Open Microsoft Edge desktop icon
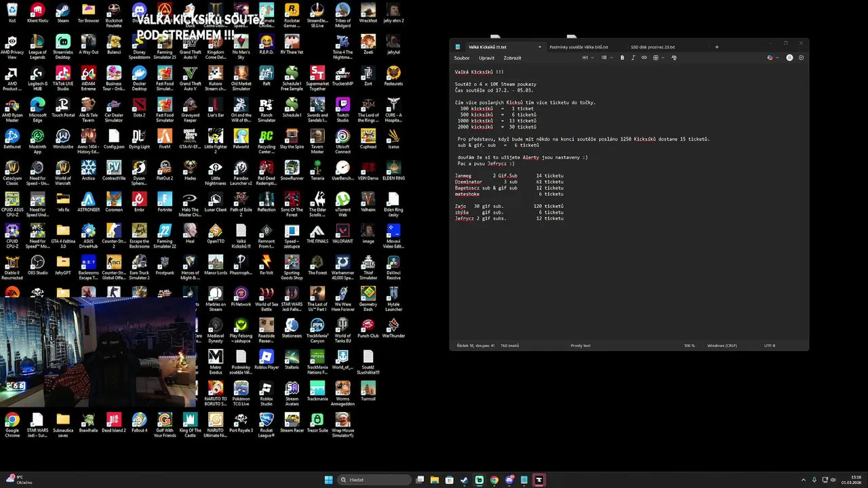868x488 pixels. (37, 109)
